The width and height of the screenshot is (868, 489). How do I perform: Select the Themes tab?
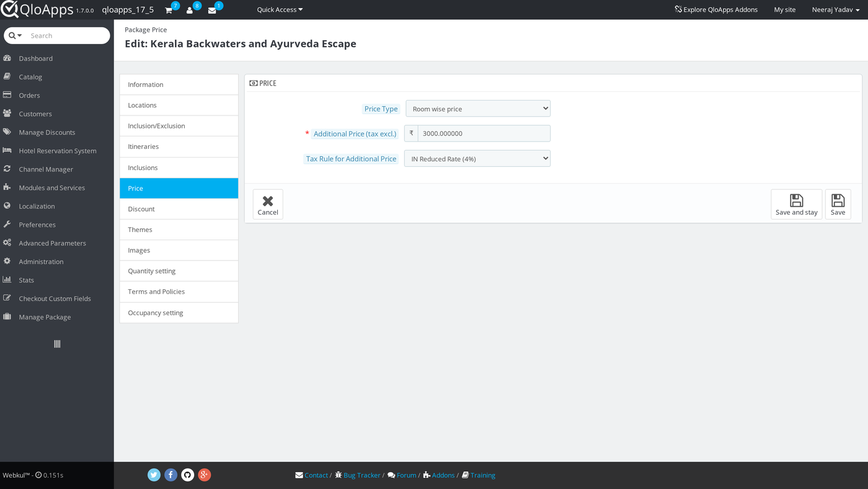179,230
